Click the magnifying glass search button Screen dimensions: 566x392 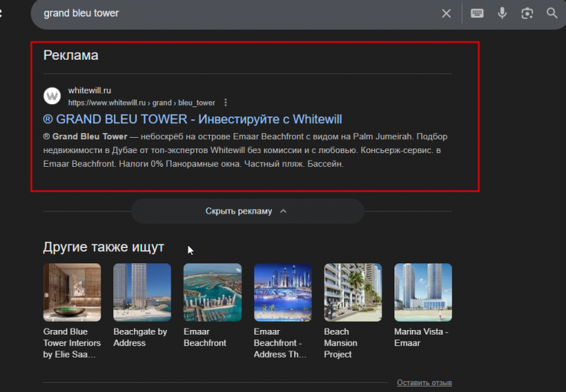click(x=551, y=13)
